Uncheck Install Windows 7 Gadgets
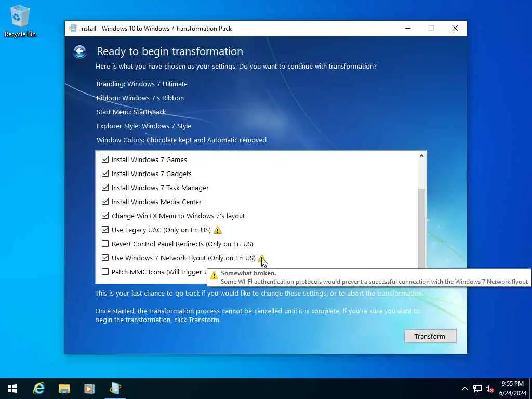Viewport: 532px width, 399px height. tap(105, 174)
